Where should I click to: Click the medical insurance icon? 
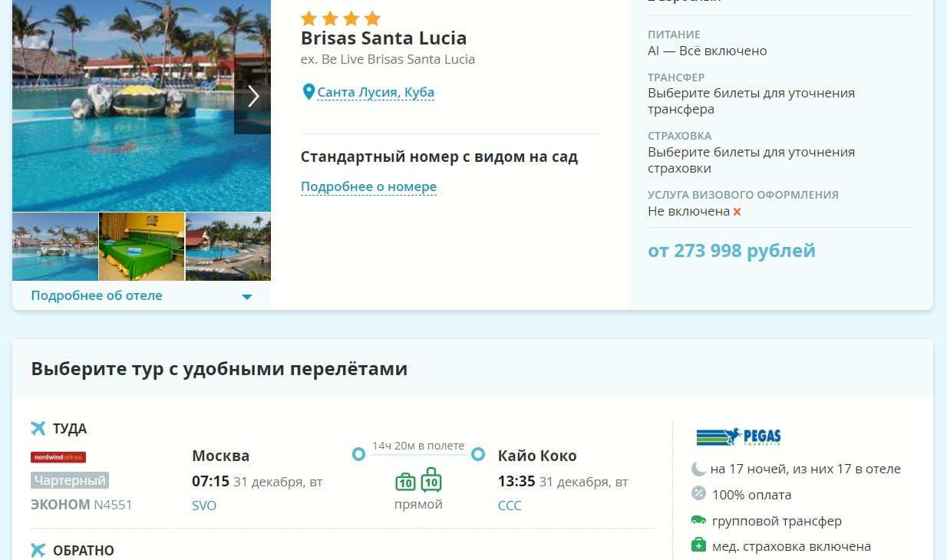(x=698, y=545)
